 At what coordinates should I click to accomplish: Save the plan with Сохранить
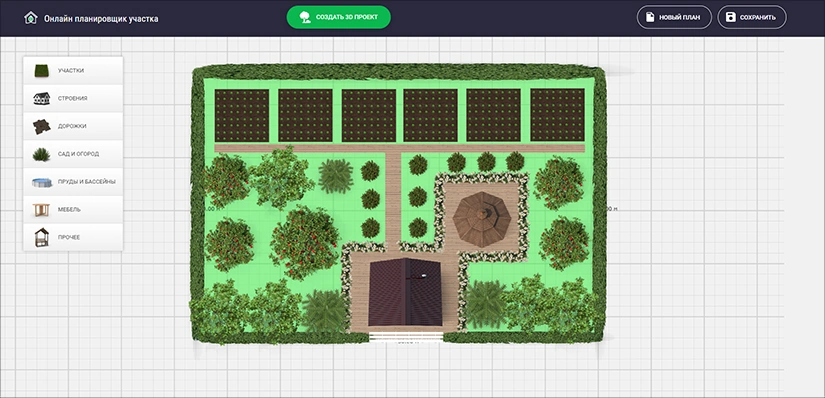click(752, 17)
